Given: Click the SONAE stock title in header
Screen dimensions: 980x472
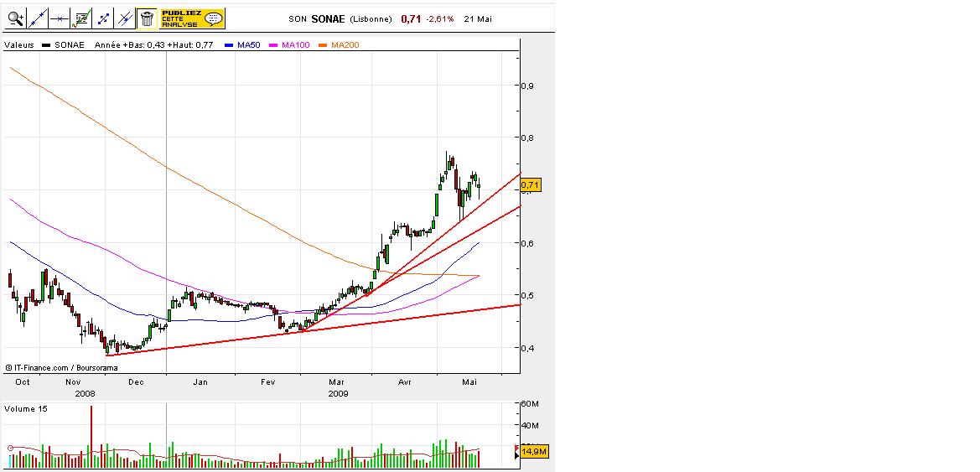Looking at the screenshot, I should click(328, 18).
